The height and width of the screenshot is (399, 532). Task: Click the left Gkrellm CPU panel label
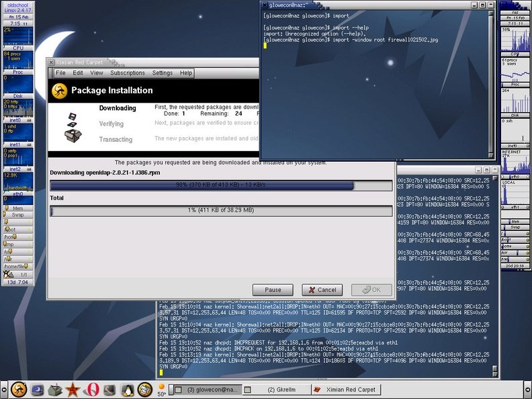click(18, 48)
